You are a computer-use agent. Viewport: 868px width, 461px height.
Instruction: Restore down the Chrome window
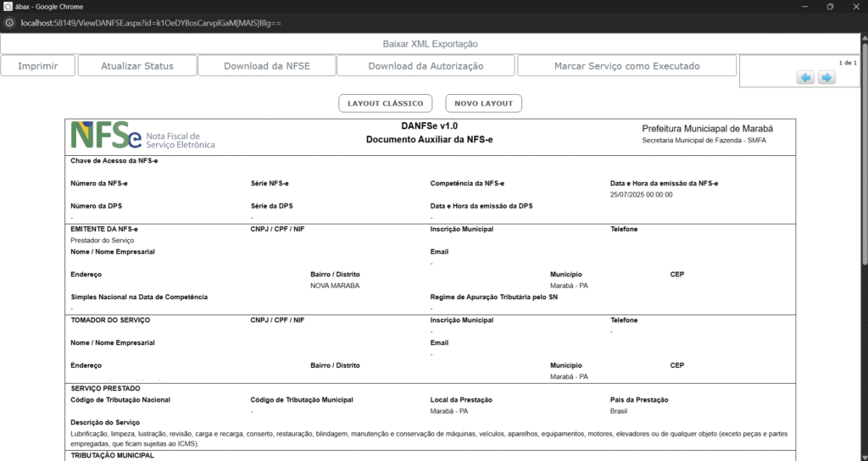(829, 6)
